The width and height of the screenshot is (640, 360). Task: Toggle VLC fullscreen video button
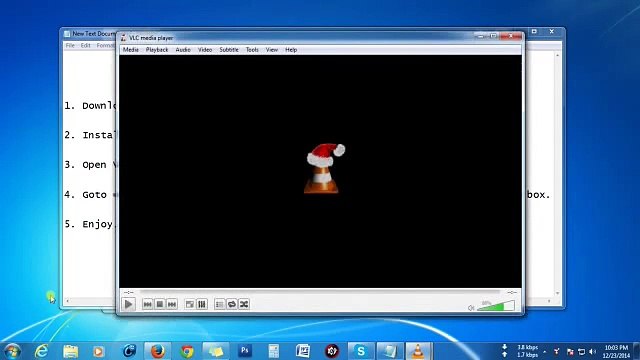(190, 304)
